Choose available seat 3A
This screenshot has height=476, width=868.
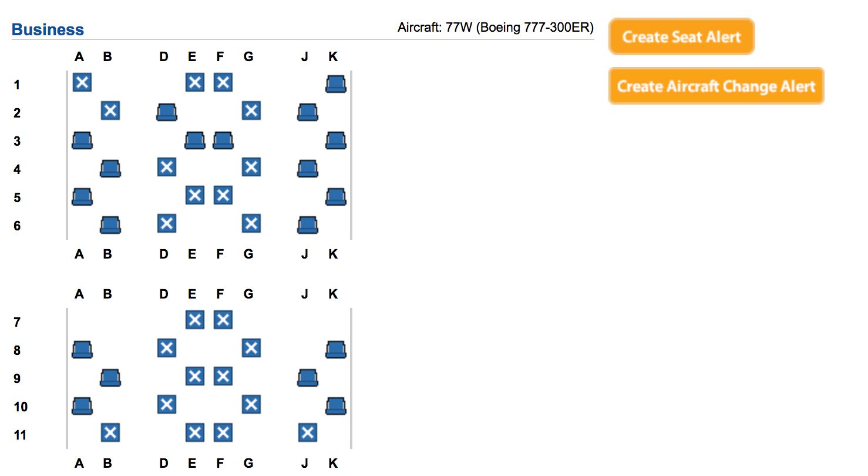[82, 140]
